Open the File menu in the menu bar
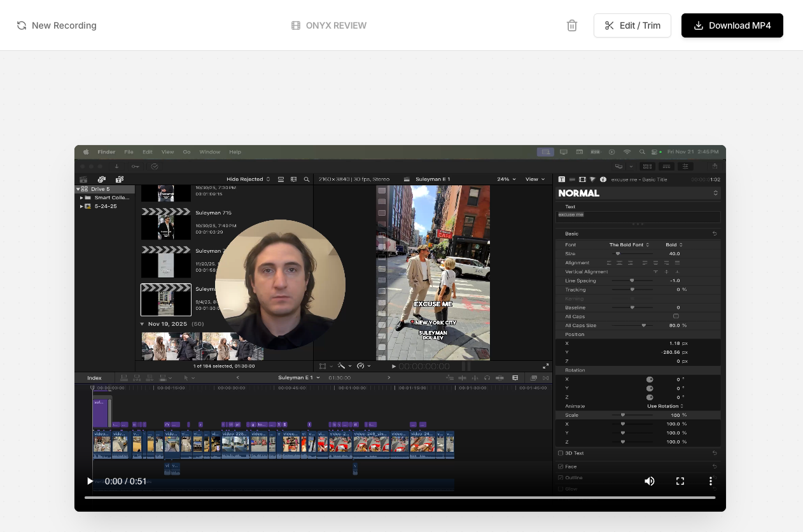The width and height of the screenshot is (803, 532). [x=129, y=152]
